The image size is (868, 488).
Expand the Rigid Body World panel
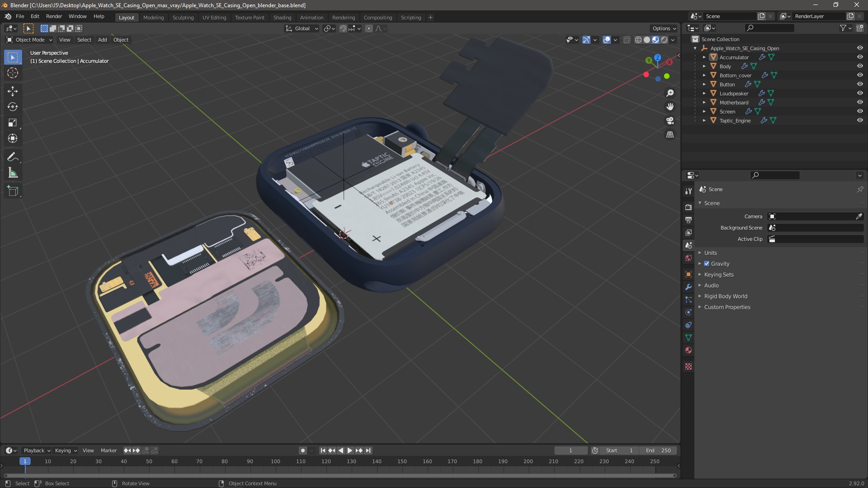(725, 296)
